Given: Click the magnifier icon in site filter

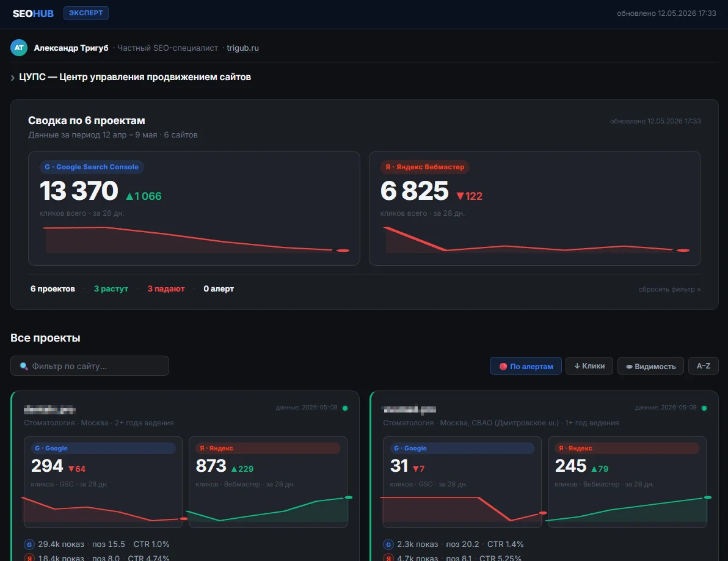Looking at the screenshot, I should point(24,366).
